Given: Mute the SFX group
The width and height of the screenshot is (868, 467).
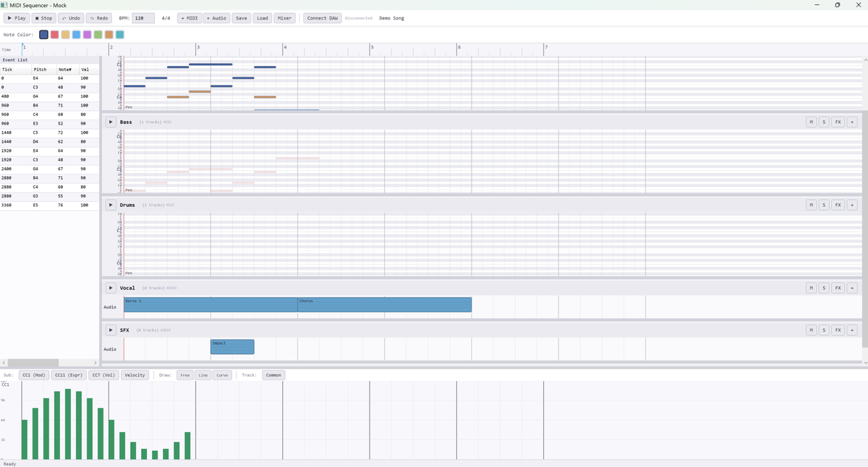Looking at the screenshot, I should 811,330.
